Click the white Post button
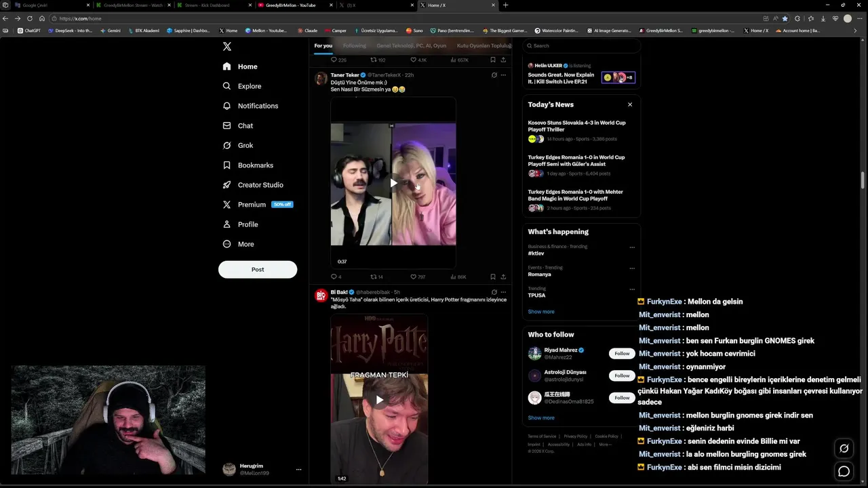Screen dimensions: 868x488 click(x=258, y=269)
